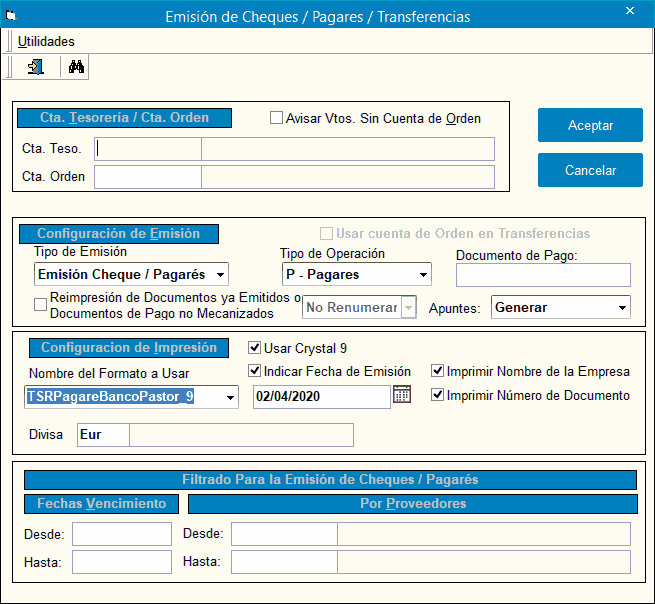The image size is (655, 604).
Task: Open the Tipo de Operación dropdown
Action: click(x=423, y=274)
